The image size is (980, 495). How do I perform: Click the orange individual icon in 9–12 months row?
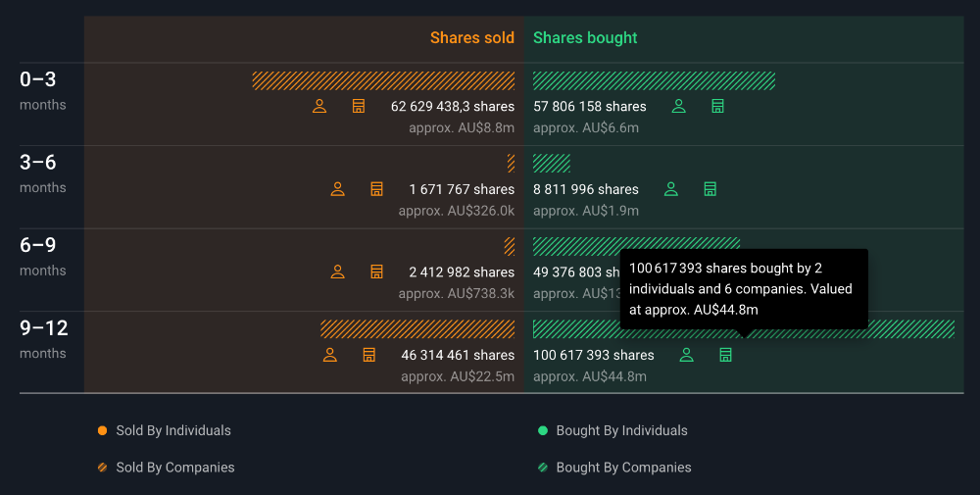(x=330, y=355)
